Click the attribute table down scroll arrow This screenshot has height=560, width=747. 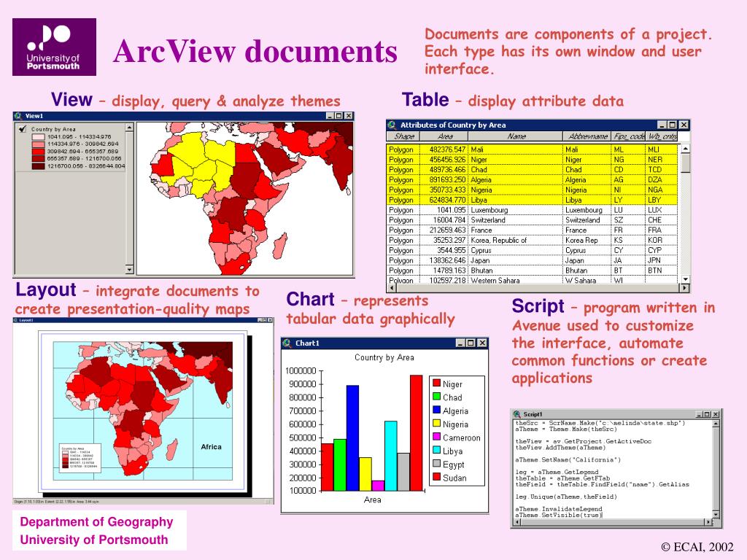coord(686,279)
